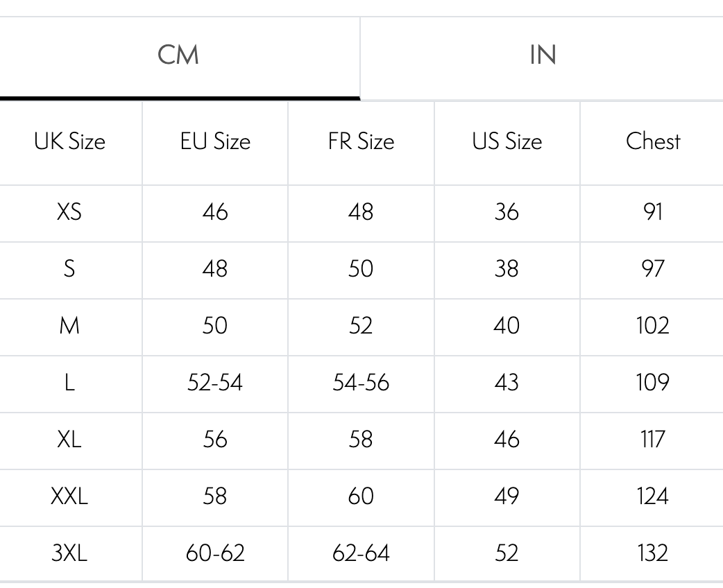The image size is (723, 588).
Task: Click the US Size column header
Action: [x=507, y=141]
